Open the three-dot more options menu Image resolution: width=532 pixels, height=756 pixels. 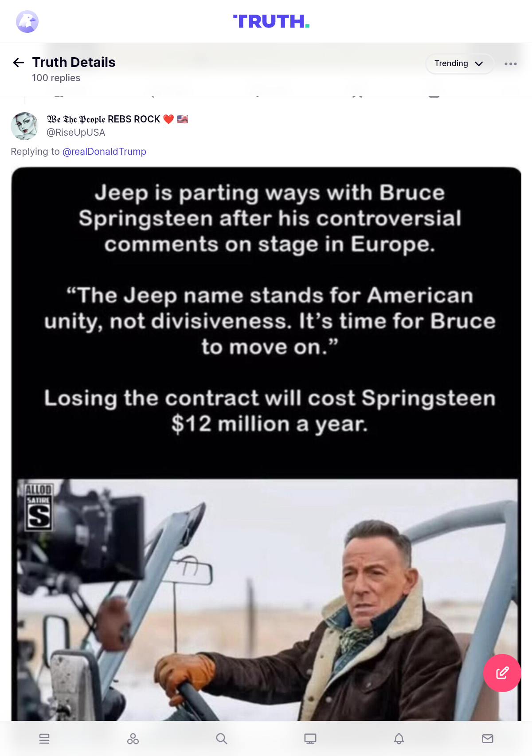510,64
